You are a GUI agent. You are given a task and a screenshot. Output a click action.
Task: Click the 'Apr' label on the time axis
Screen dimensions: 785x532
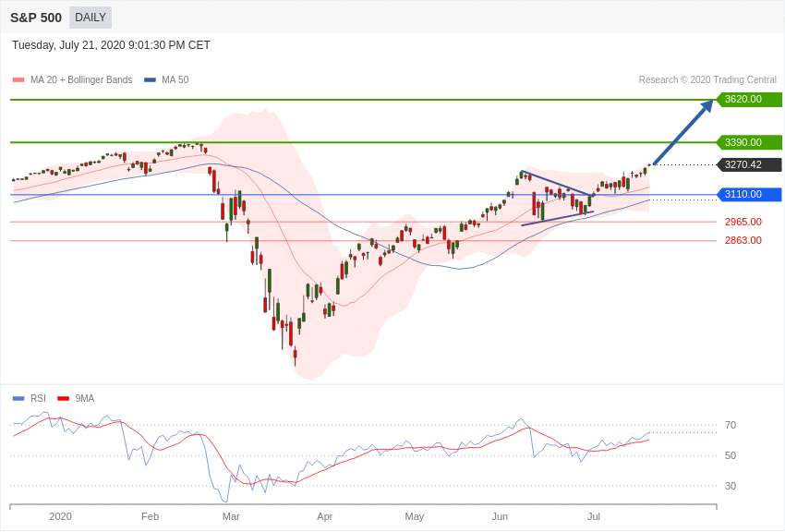pos(325,516)
